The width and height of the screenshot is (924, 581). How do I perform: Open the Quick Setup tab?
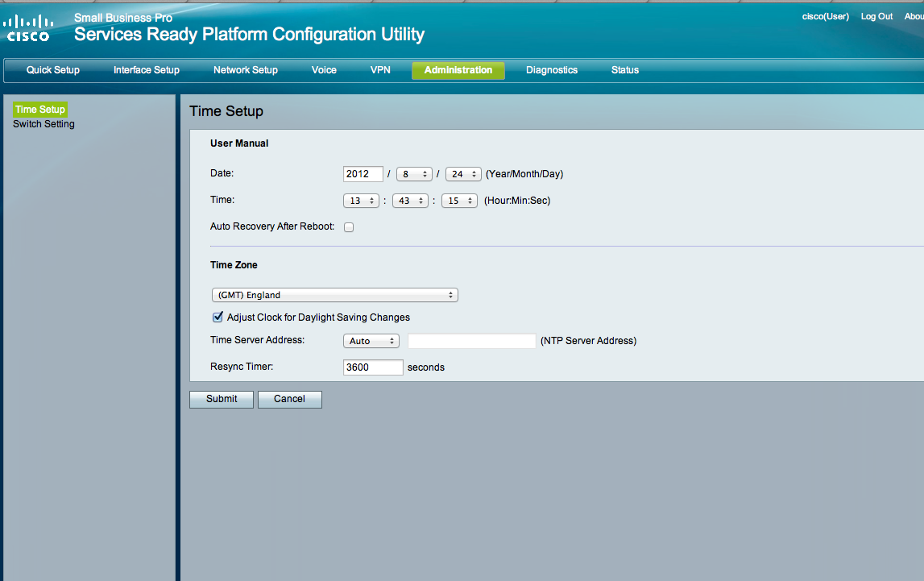coord(53,70)
